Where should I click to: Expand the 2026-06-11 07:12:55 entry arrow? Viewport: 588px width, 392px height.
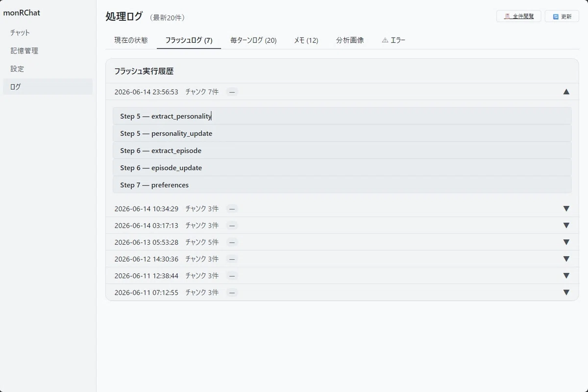point(566,292)
